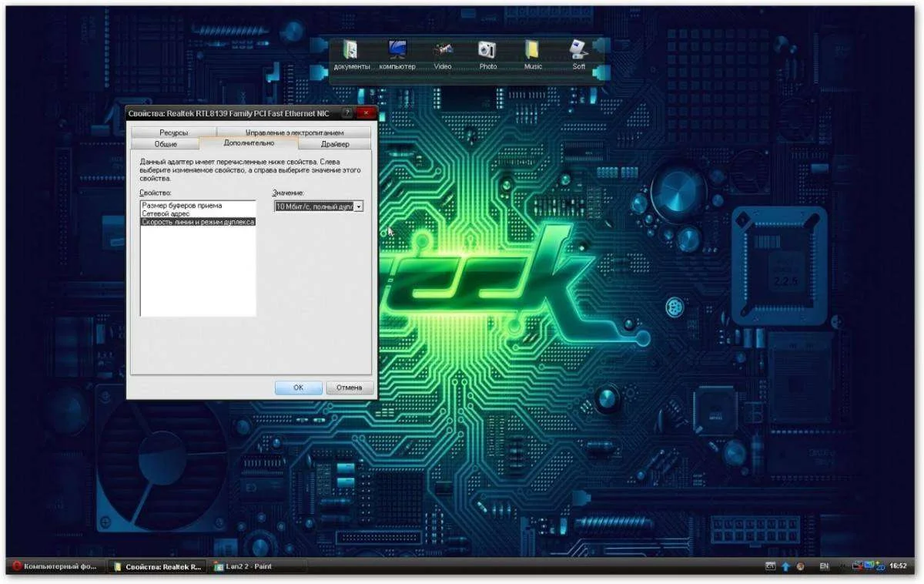Select Сетевой адрес property
The image size is (924, 584).
[197, 213]
